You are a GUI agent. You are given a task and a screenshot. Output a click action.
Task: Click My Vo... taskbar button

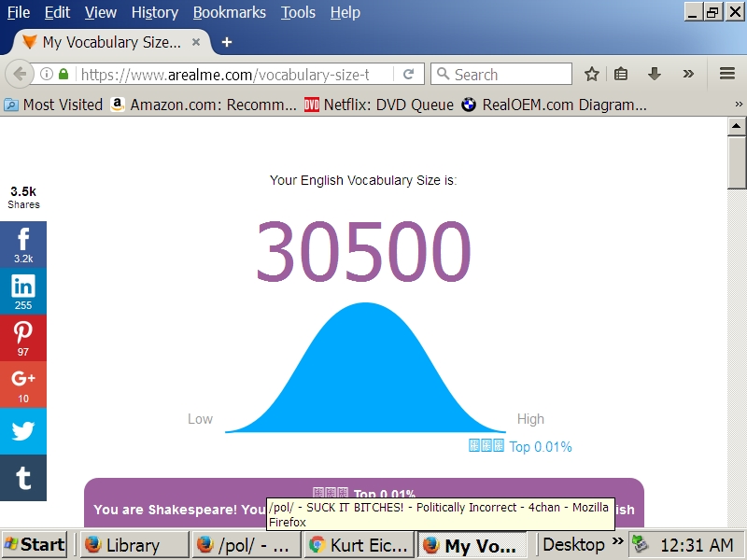point(472,545)
